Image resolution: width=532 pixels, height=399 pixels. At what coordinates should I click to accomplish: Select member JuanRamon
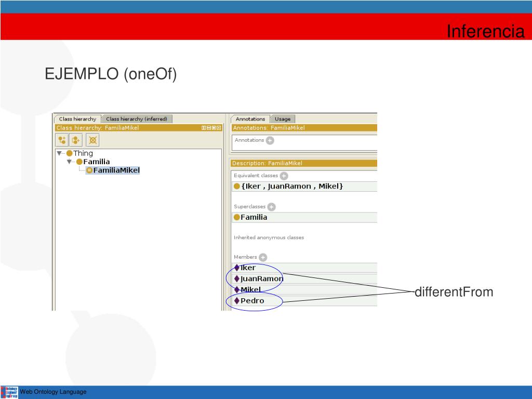(304, 279)
